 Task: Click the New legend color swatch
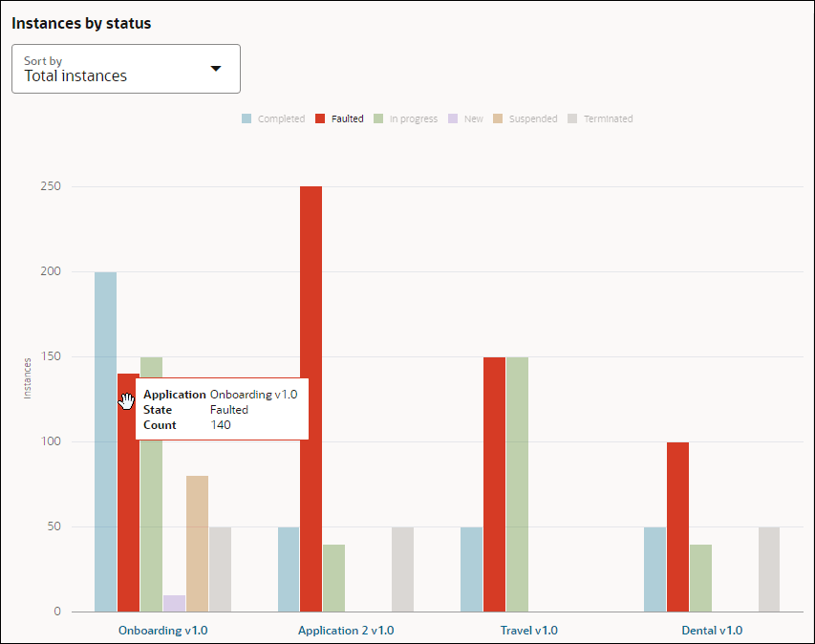[x=455, y=119]
